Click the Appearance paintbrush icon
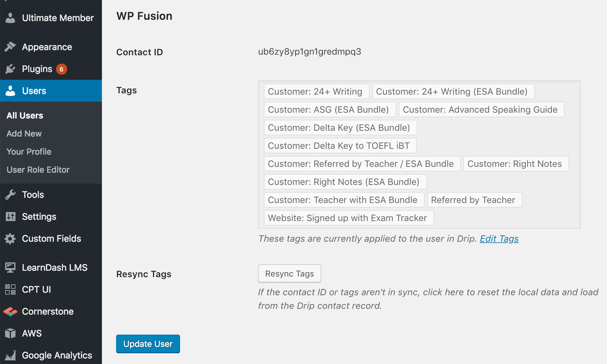 [x=10, y=47]
